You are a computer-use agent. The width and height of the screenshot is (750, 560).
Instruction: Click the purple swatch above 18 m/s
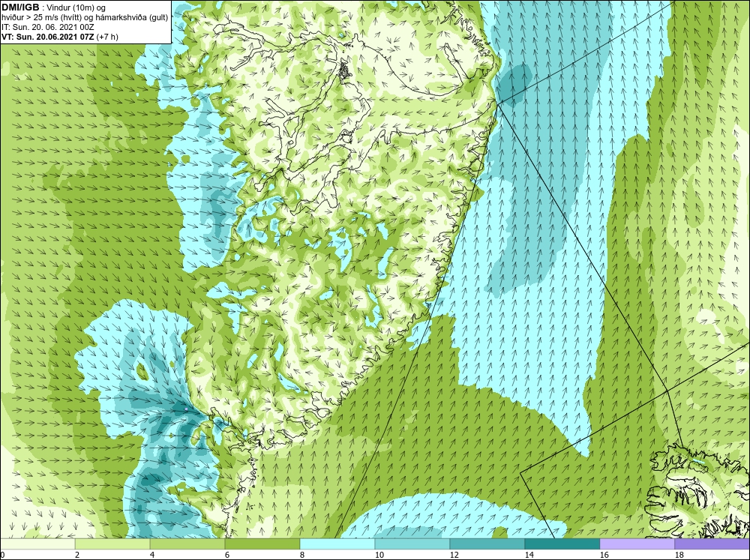712,544
